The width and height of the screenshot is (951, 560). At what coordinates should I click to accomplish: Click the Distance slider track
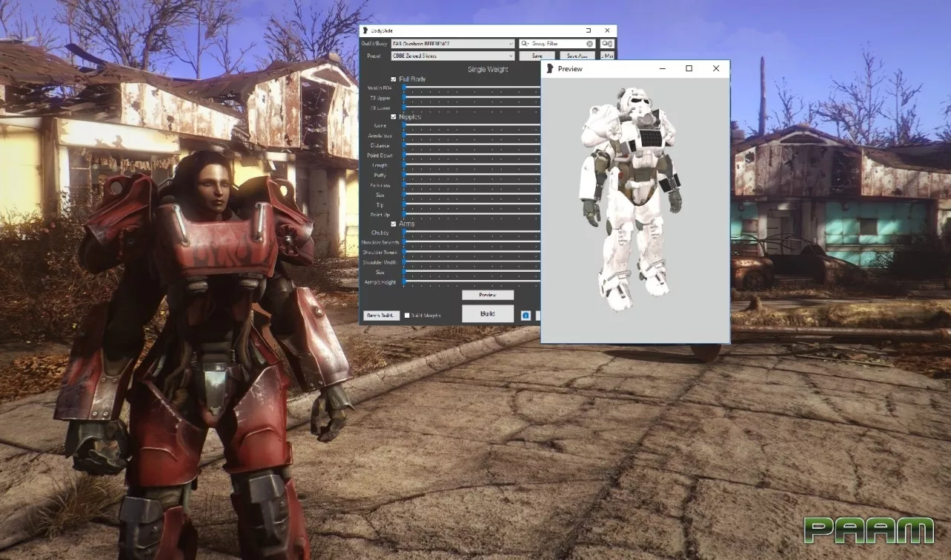(472, 146)
